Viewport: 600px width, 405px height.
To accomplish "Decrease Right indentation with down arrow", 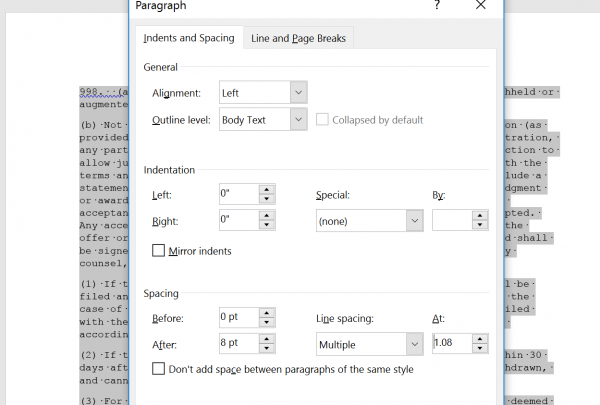I will coord(267,225).
